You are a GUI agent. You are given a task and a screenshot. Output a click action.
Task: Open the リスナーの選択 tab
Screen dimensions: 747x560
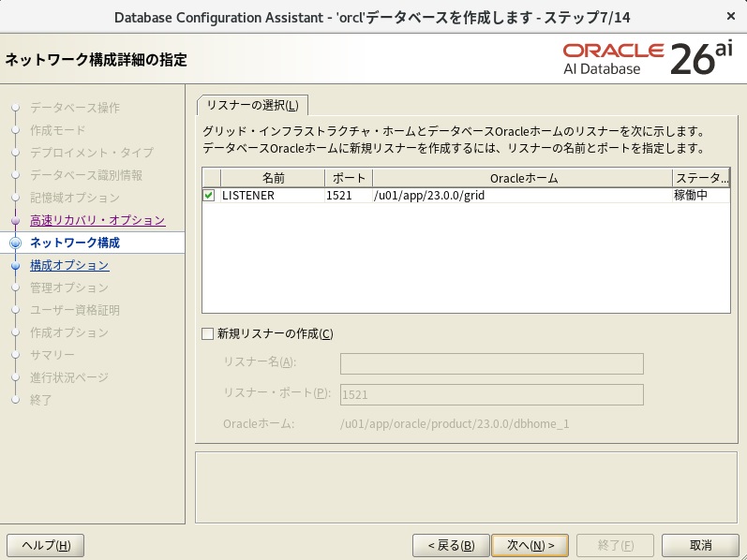[x=252, y=105]
